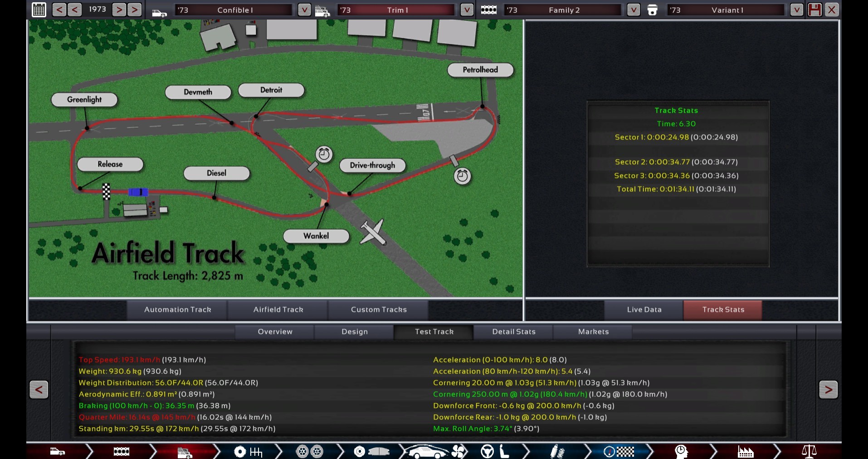This screenshot has height=459, width=868.
Task: Expand the Variant 1 dropdown
Action: click(x=796, y=10)
